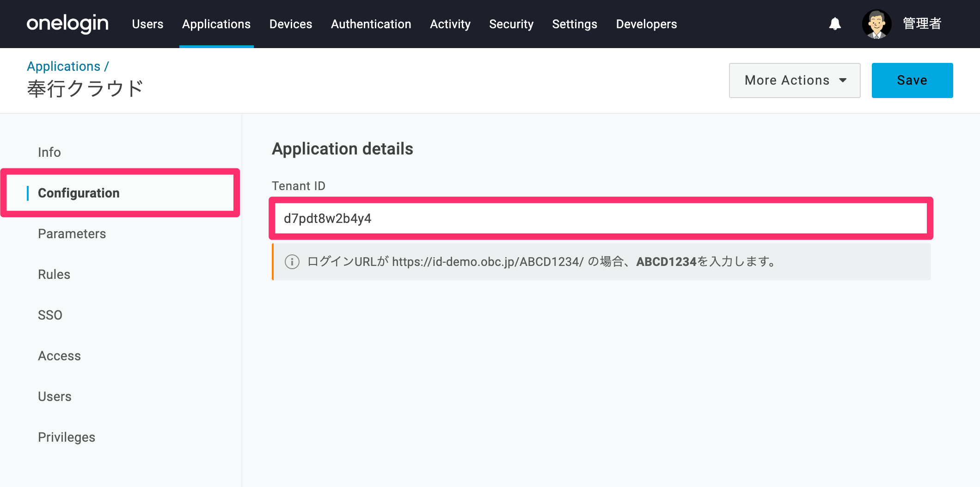Expand the More Actions dropdown
The width and height of the screenshot is (980, 487).
(x=795, y=80)
